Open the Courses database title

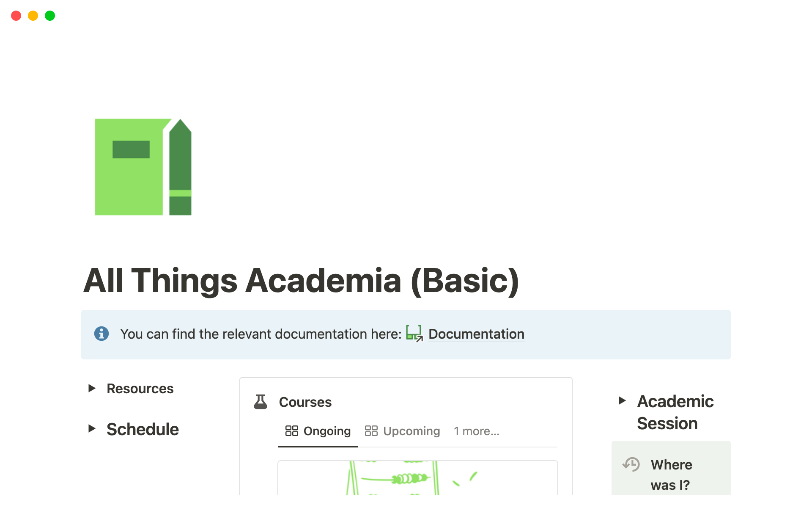[x=305, y=402]
